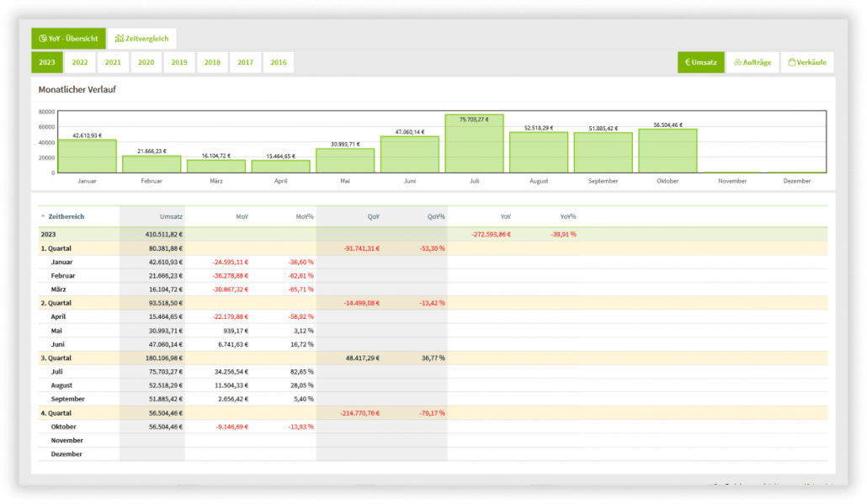Select year 2023
Screen dimensions: 867x504
[47, 62]
